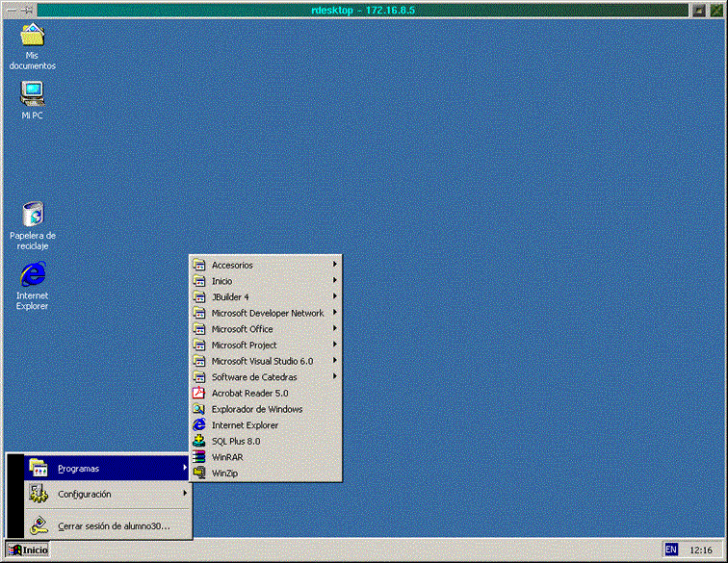
Task: Click the taskbar clock showing 12:16
Action: (x=701, y=550)
